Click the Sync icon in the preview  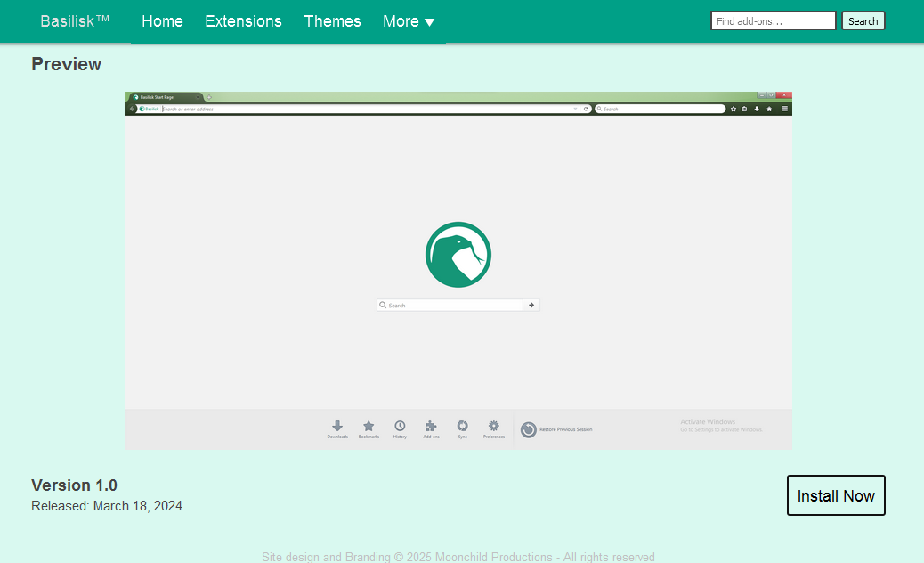point(463,426)
